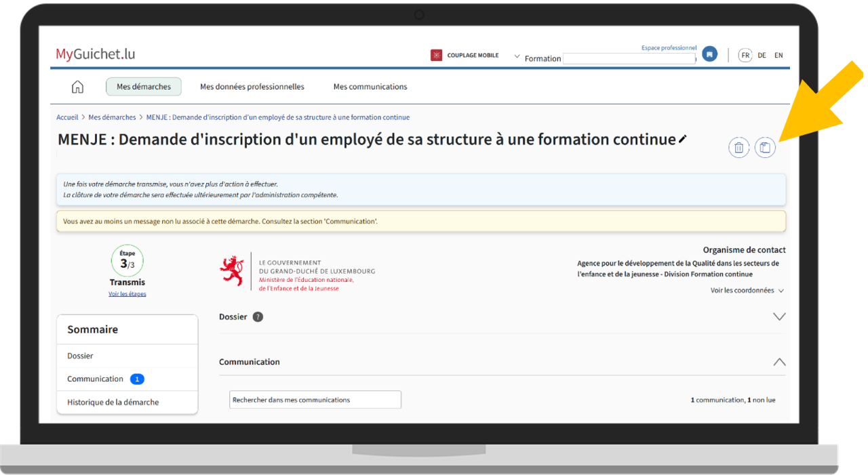Click the blue professional space avatar icon

pos(709,55)
